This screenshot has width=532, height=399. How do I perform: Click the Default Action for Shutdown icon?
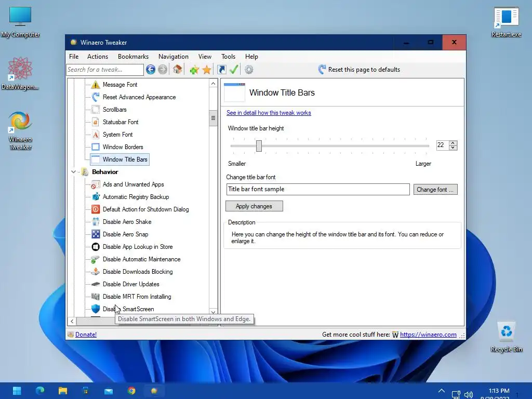[96, 209]
